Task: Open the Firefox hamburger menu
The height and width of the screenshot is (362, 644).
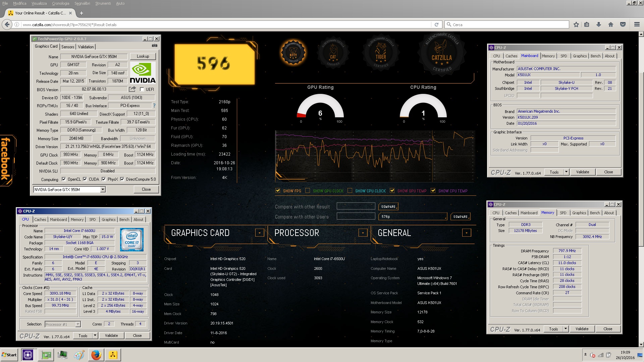Action: coord(637,24)
